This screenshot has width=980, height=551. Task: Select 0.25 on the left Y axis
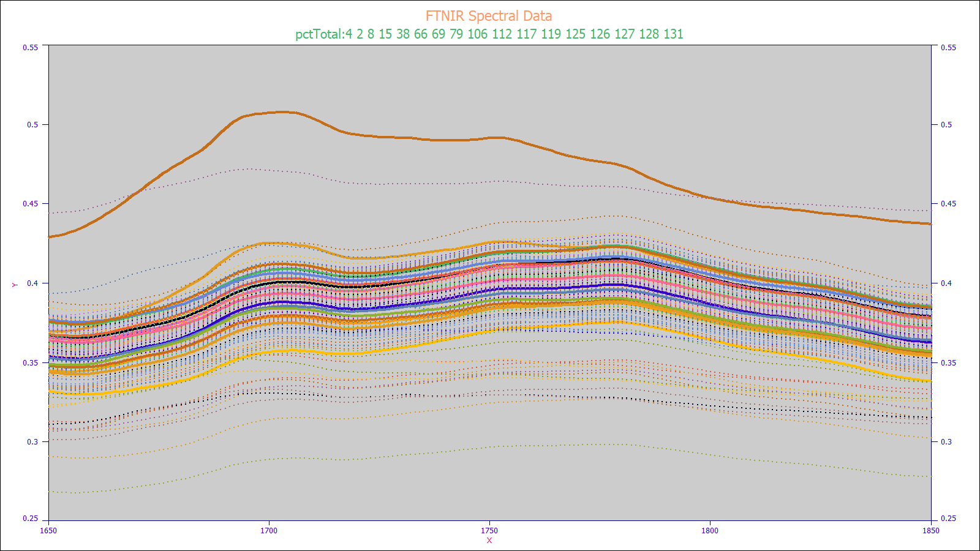coord(31,519)
